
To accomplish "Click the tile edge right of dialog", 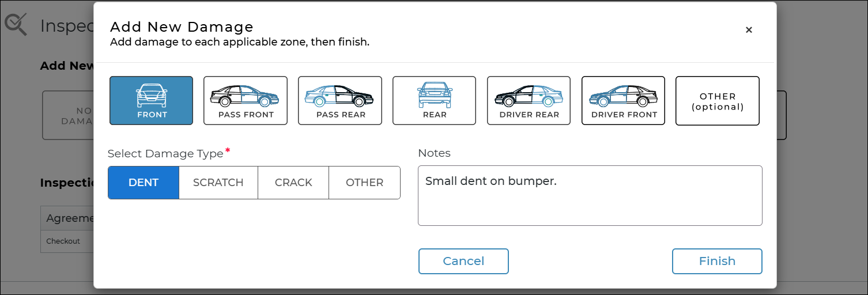I will pyautogui.click(x=782, y=115).
